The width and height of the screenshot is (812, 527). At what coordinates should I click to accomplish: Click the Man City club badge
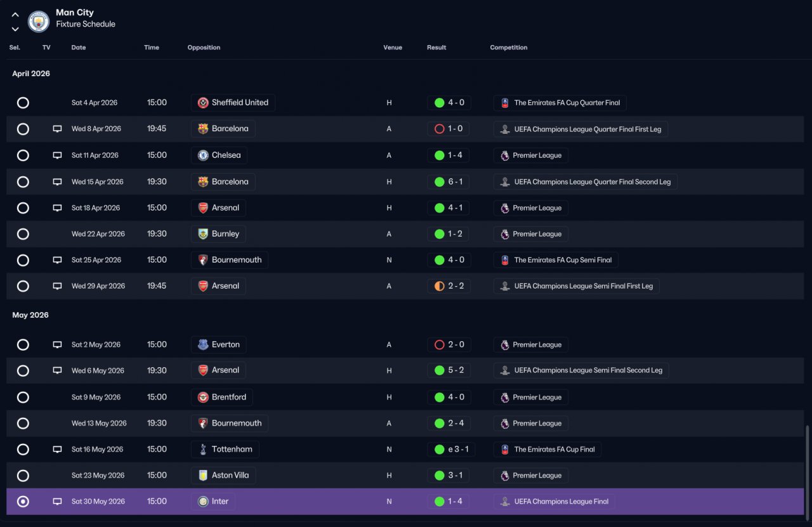pos(39,22)
